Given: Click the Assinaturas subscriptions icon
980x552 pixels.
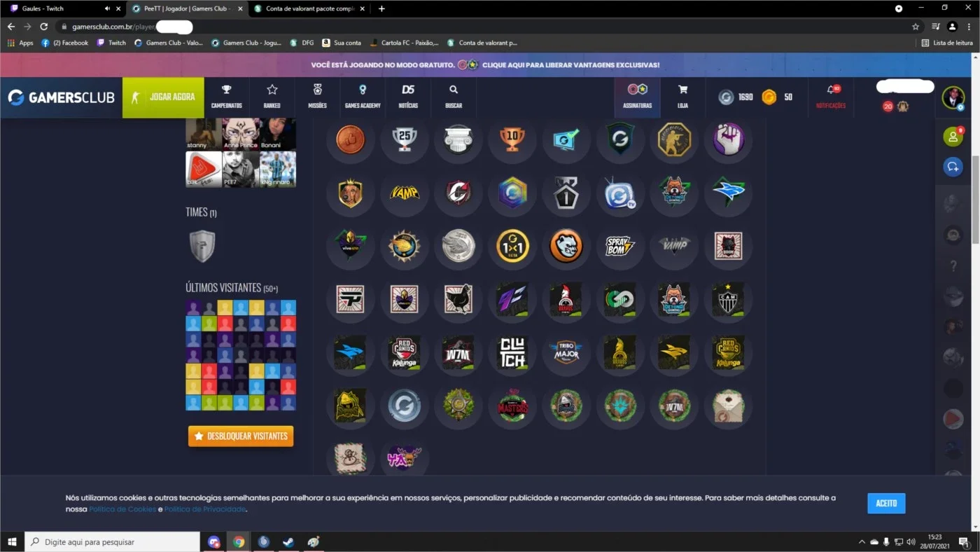Looking at the screenshot, I should click(637, 97).
